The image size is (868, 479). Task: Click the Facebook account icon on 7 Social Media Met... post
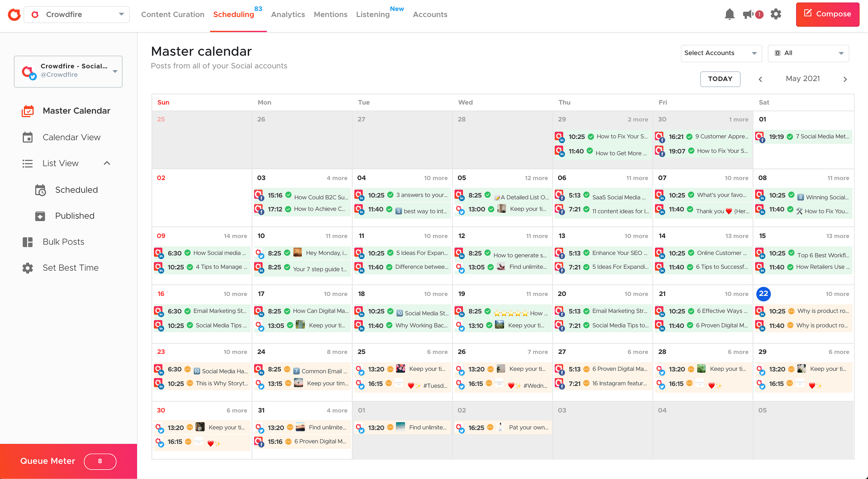click(x=760, y=137)
